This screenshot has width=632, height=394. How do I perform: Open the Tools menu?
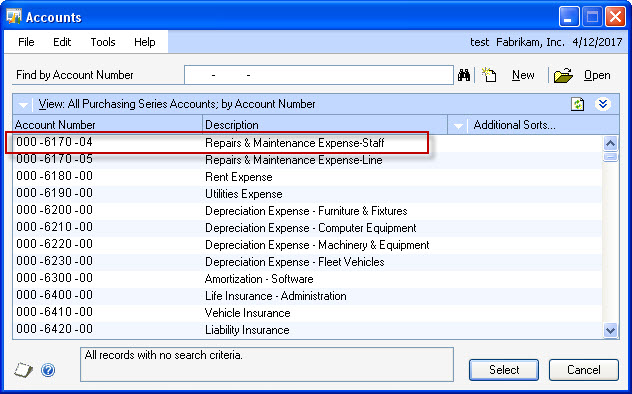103,42
